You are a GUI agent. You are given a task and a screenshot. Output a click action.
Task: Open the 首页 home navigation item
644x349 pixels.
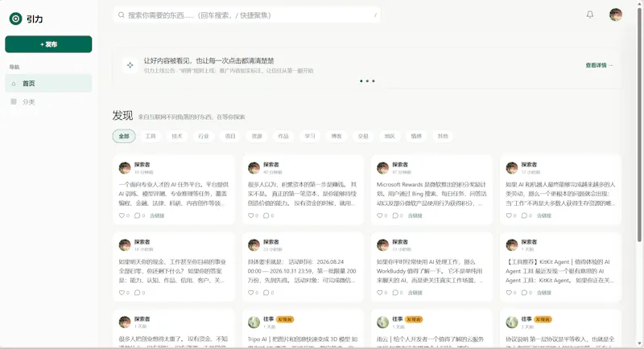point(48,84)
